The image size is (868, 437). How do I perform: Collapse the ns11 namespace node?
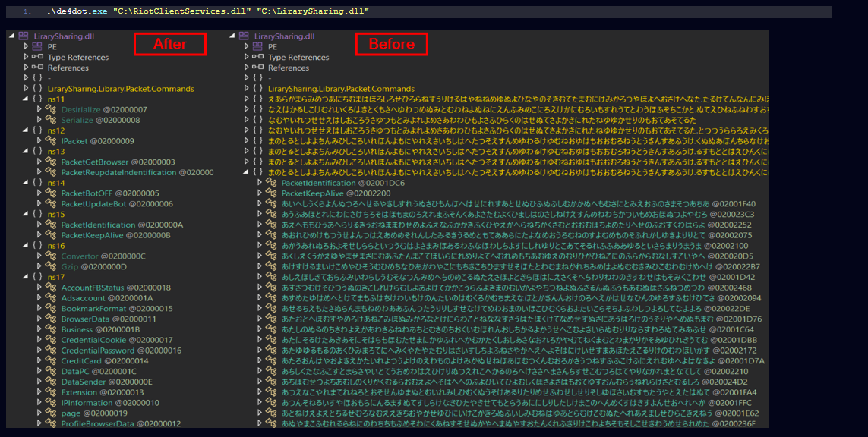[x=26, y=99]
